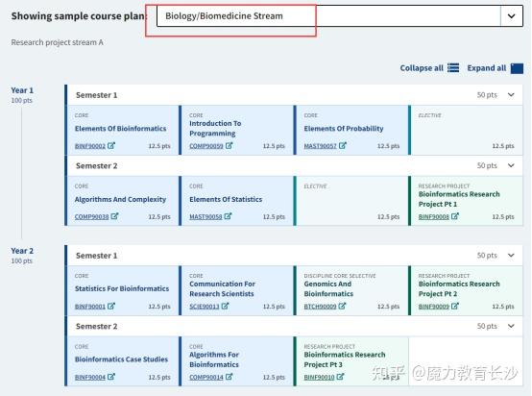Viewport: 532px width, 396px height.
Task: Click the Expand all link
Action: pyautogui.click(x=487, y=68)
